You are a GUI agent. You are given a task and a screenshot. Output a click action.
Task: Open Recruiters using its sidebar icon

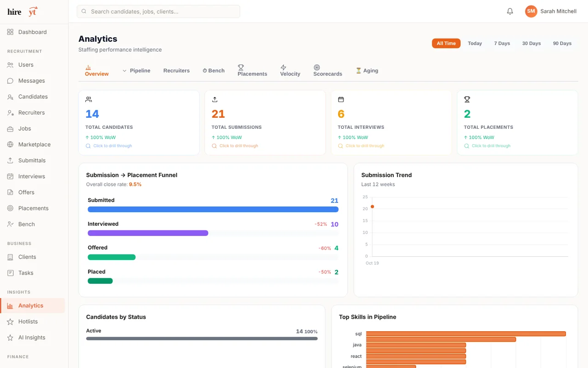click(x=10, y=113)
